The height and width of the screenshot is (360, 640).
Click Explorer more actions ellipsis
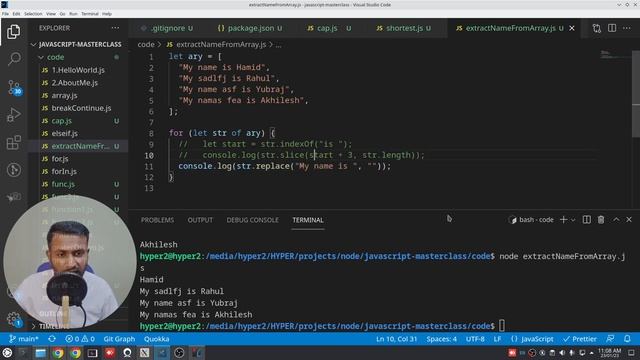(x=116, y=28)
